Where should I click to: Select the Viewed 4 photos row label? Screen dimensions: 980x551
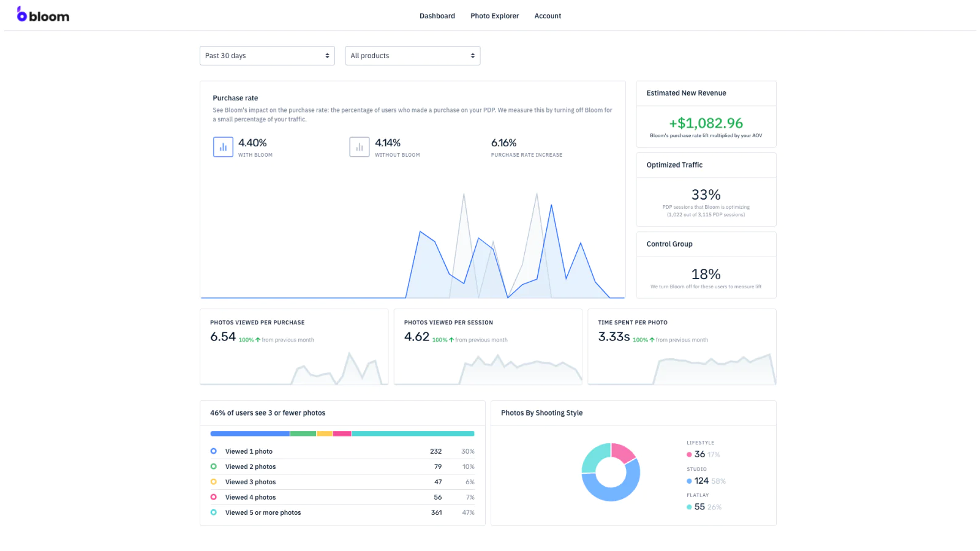tap(251, 497)
